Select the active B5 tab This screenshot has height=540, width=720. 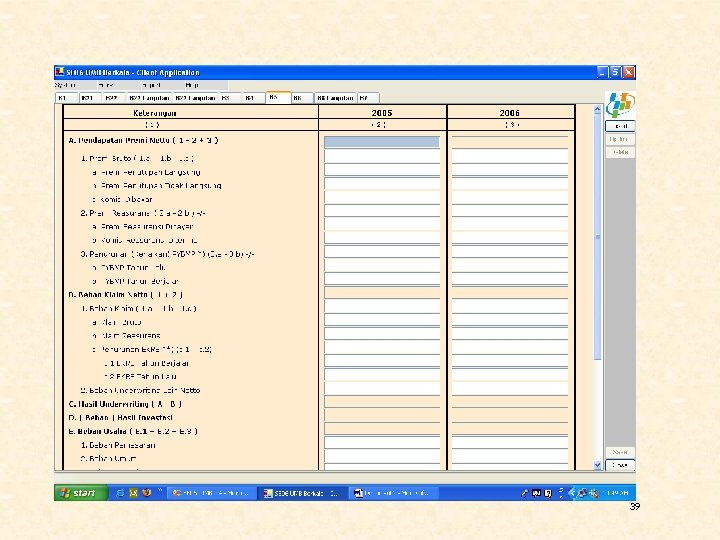click(x=278, y=97)
